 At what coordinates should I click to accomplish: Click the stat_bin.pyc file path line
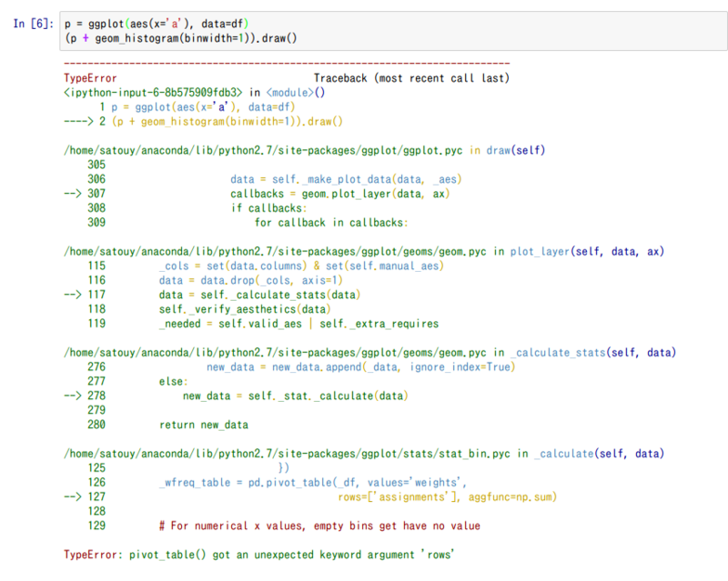tap(364, 454)
